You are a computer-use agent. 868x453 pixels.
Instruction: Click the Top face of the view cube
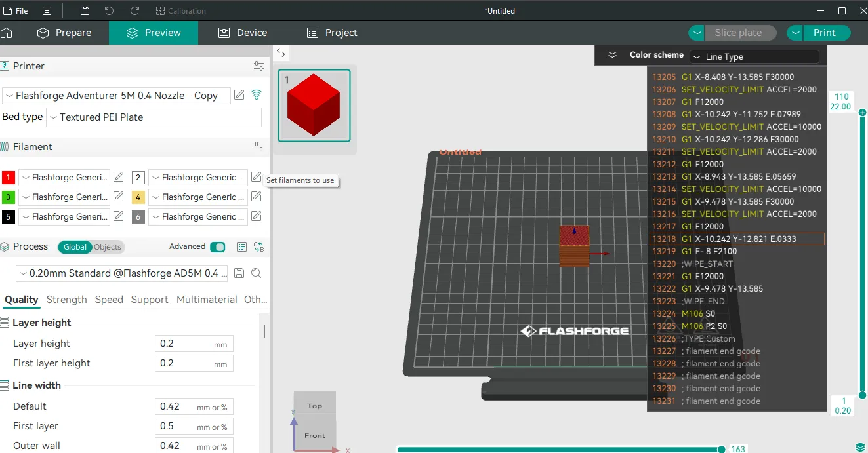(x=315, y=406)
